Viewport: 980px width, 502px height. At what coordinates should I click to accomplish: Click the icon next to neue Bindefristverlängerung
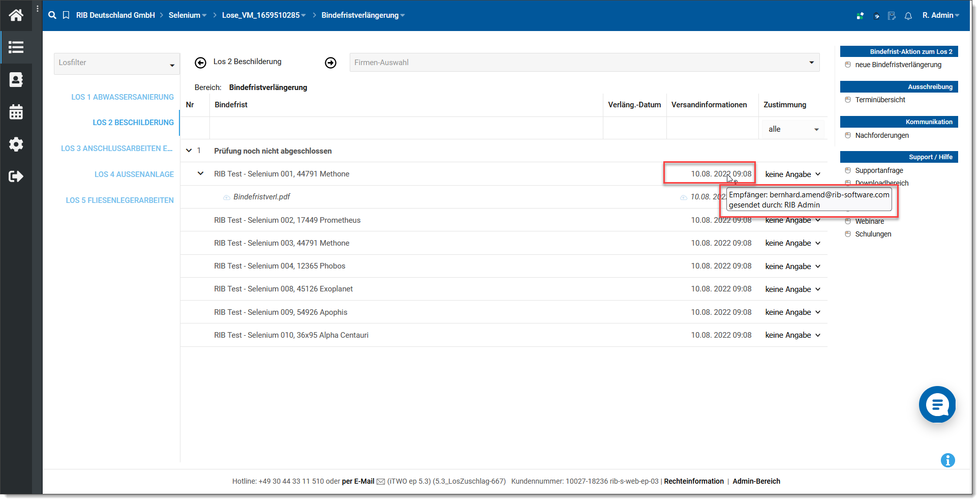click(x=848, y=65)
